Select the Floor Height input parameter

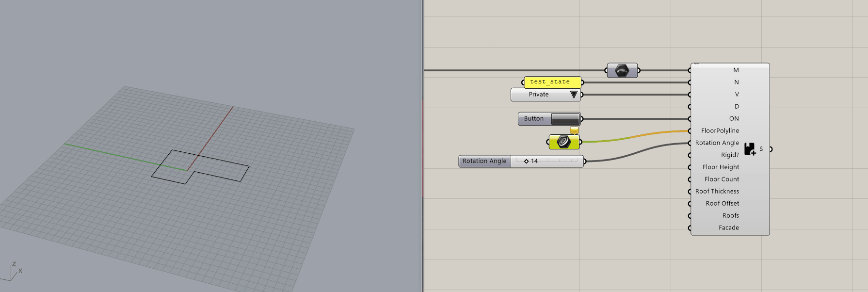721,167
